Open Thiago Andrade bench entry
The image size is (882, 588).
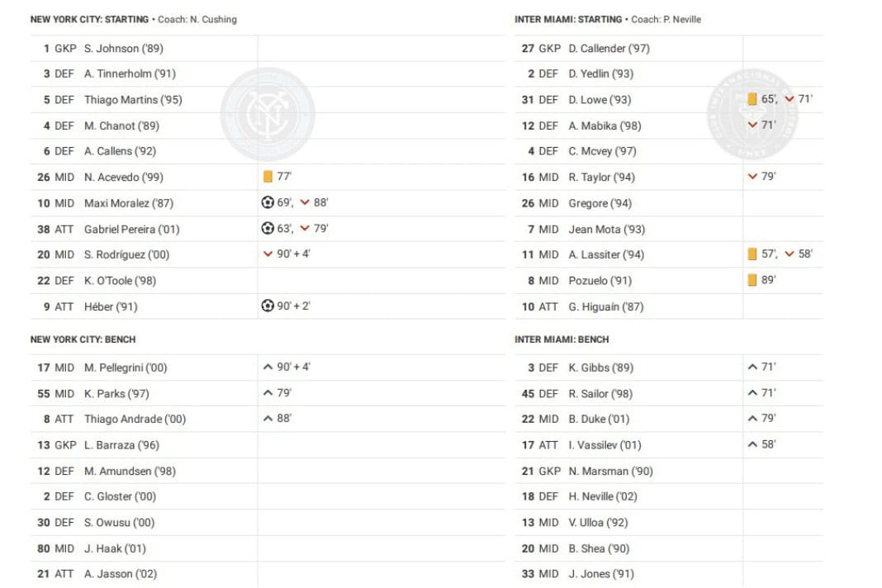(x=135, y=419)
